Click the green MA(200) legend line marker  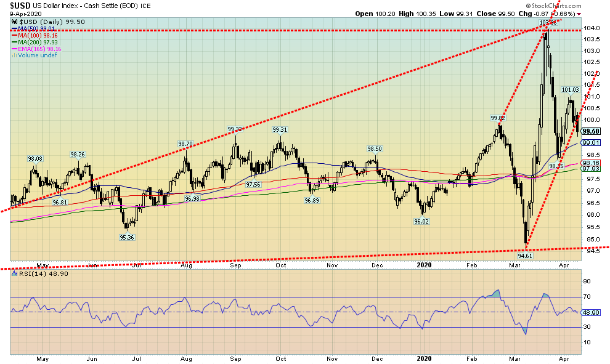(14, 42)
